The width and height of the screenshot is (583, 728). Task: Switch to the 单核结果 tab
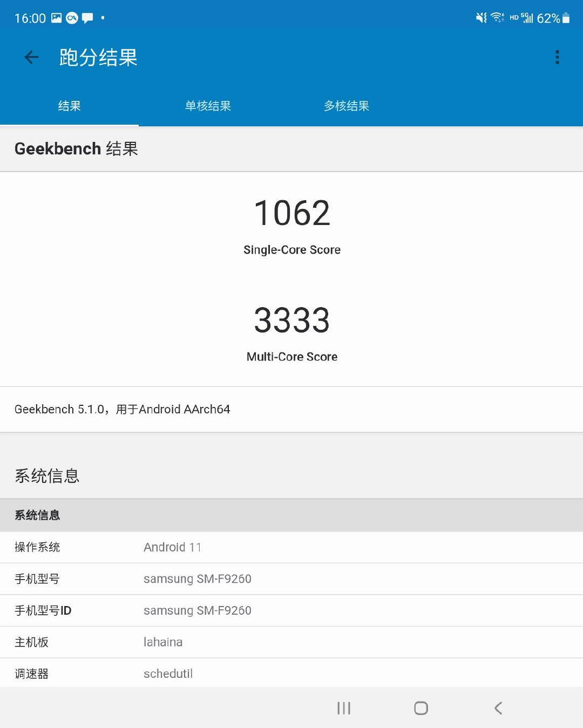click(208, 106)
